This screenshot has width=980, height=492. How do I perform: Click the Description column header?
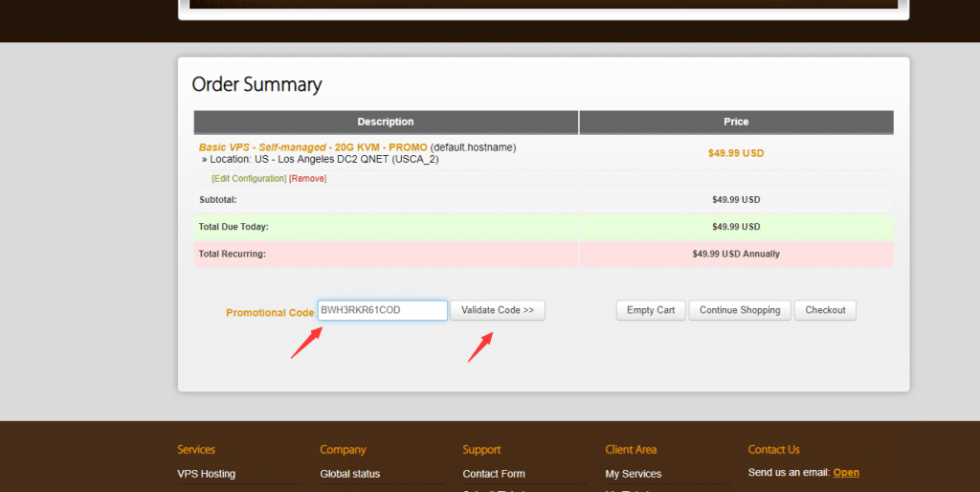386,123
